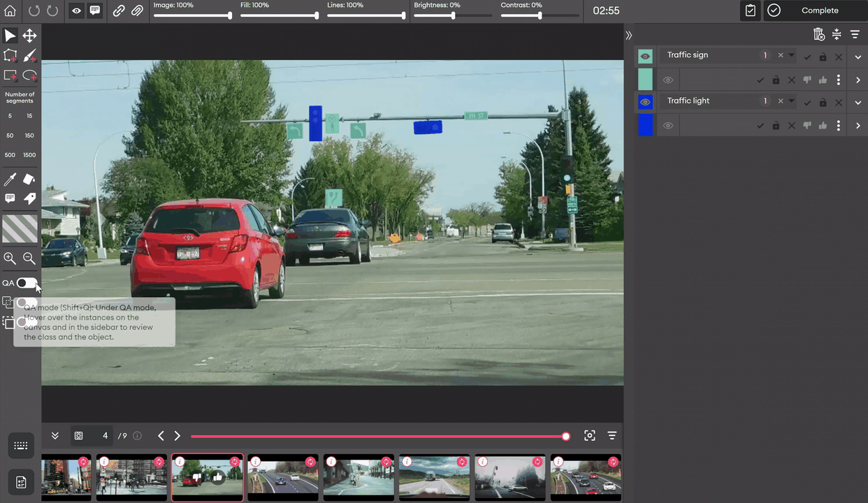Clear the Traffic sign class selection
Screen dimensions: 868x503
click(x=781, y=55)
